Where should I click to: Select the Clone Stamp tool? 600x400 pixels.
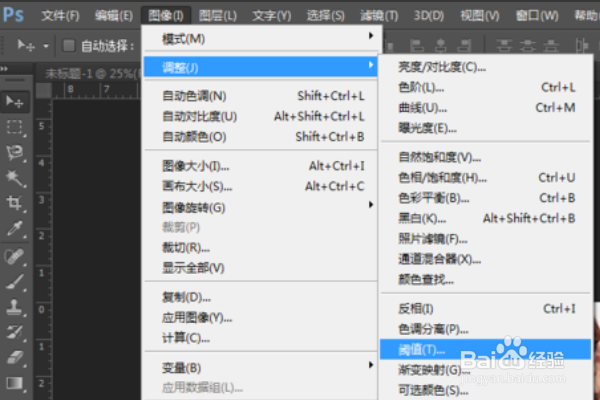coord(15,307)
